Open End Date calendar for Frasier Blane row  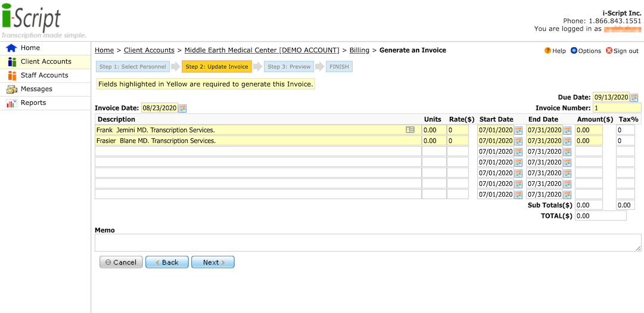point(567,141)
